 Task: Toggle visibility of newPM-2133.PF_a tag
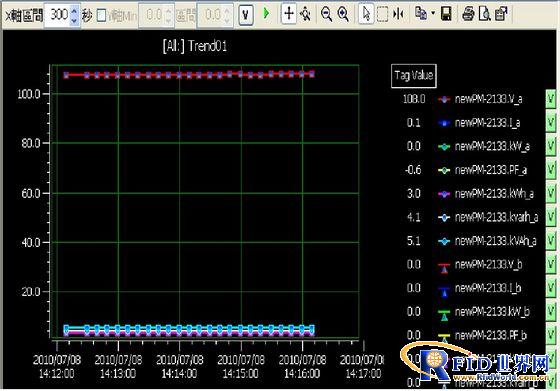coord(550,170)
